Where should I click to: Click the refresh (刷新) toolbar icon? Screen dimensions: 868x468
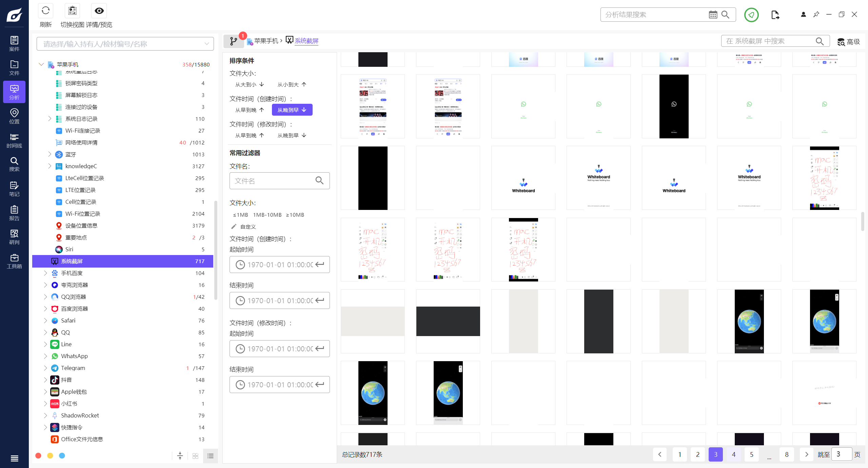click(45, 11)
